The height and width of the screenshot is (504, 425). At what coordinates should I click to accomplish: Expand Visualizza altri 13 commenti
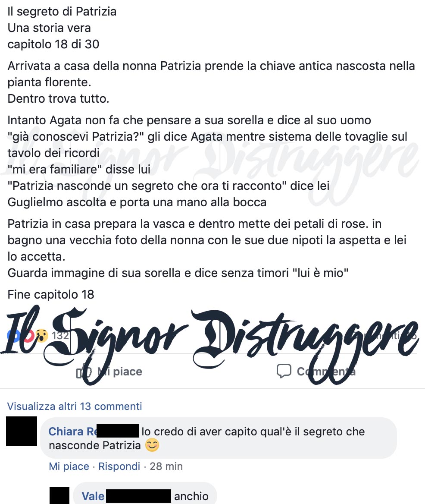pos(75,406)
